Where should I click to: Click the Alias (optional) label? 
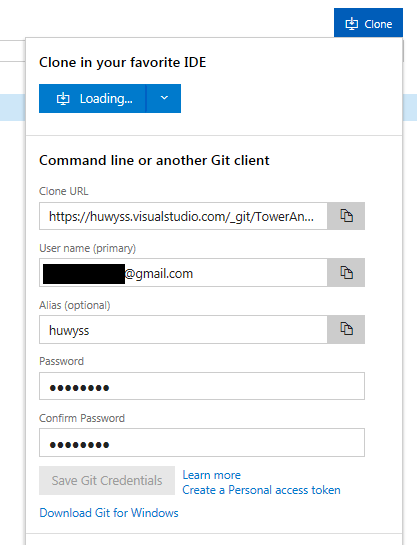75,305
